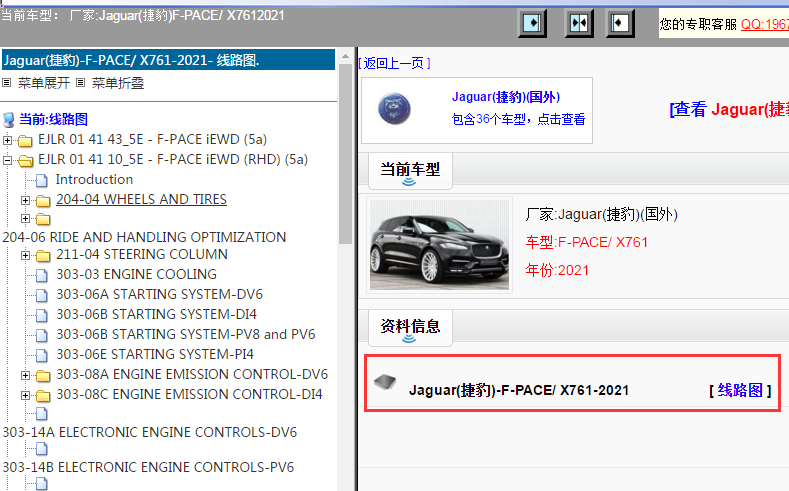Click the Jaguar(捷豹)(国外) brand link
Image resolution: width=789 pixels, height=491 pixels.
(506, 97)
